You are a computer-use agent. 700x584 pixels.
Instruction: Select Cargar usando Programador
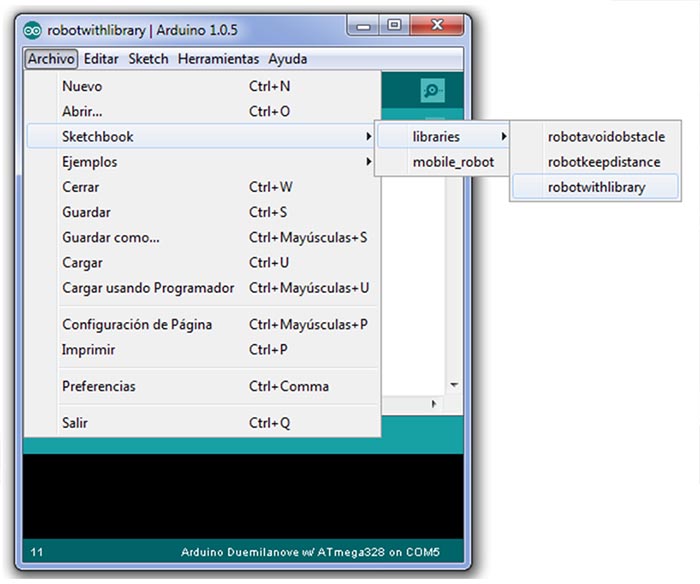pos(148,288)
